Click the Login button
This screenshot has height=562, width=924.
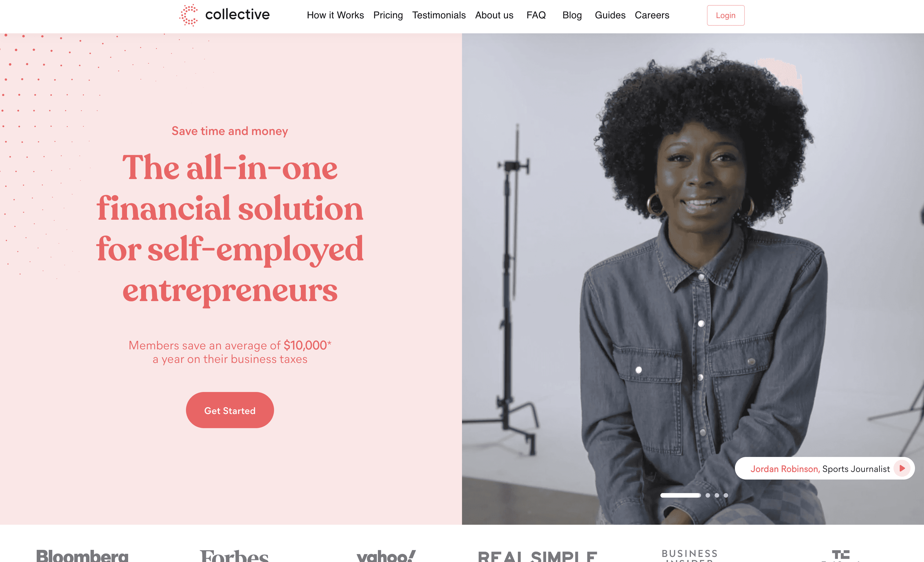coord(725,15)
